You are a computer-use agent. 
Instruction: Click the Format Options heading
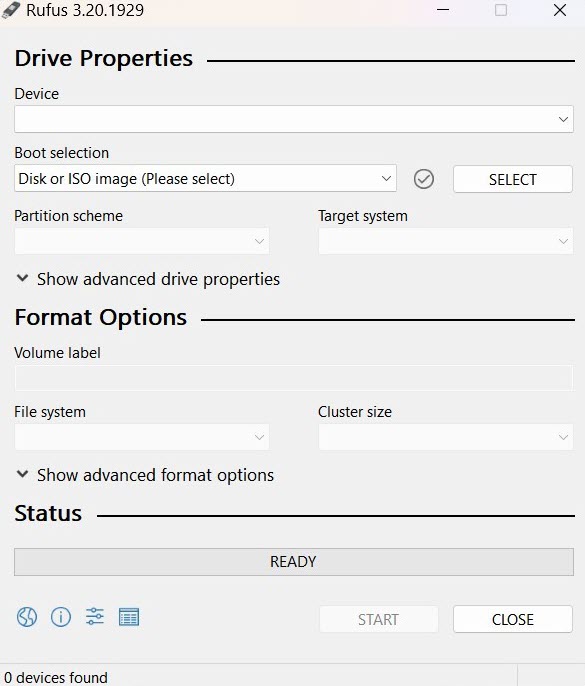pyautogui.click(x=101, y=317)
